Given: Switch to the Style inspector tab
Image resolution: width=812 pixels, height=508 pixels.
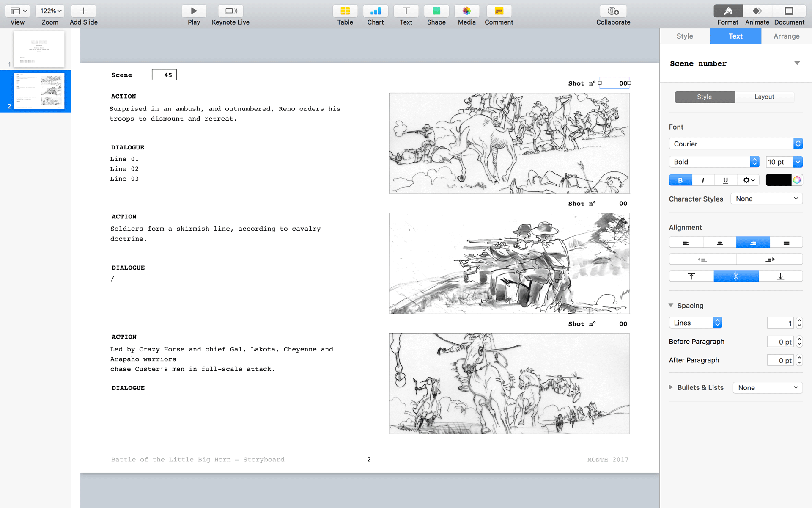Looking at the screenshot, I should click(x=684, y=36).
